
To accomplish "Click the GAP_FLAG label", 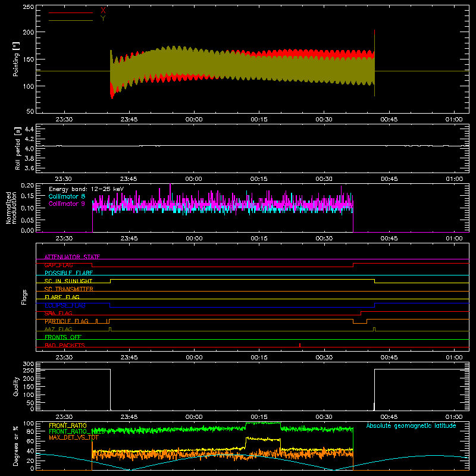I will (x=58, y=265).
